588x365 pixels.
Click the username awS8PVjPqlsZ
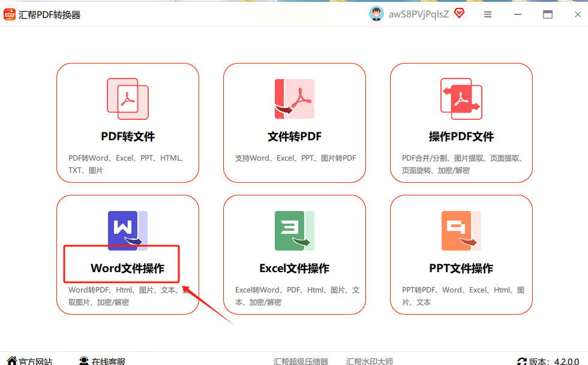[x=419, y=14]
